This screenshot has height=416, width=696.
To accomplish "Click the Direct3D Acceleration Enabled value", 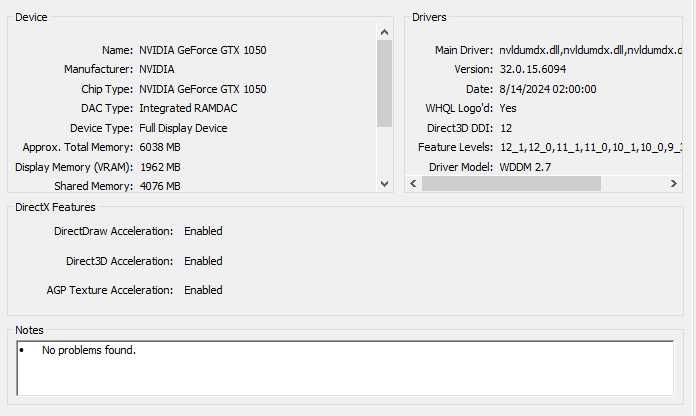I will [x=203, y=261].
